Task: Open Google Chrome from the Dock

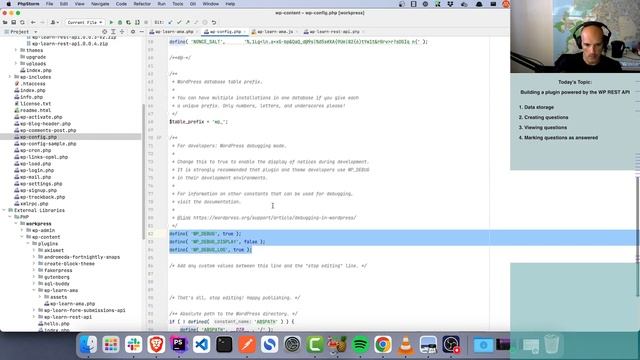Action: click(x=383, y=344)
